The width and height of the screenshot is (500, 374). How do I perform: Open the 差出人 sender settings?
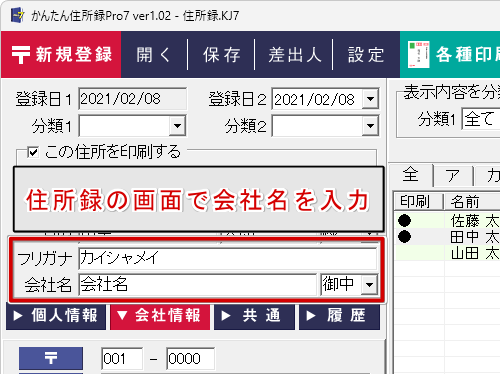click(294, 55)
